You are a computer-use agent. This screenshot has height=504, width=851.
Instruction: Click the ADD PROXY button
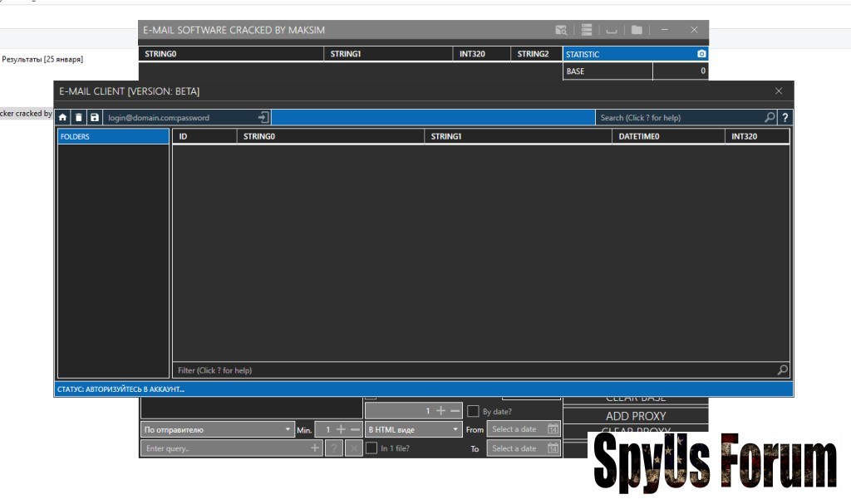[x=636, y=416]
